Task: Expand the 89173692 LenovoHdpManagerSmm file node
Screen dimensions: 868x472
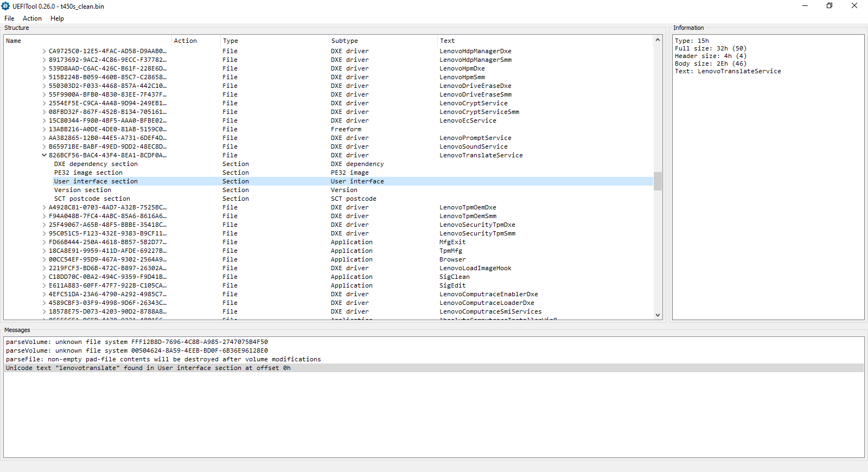Action: pos(44,60)
